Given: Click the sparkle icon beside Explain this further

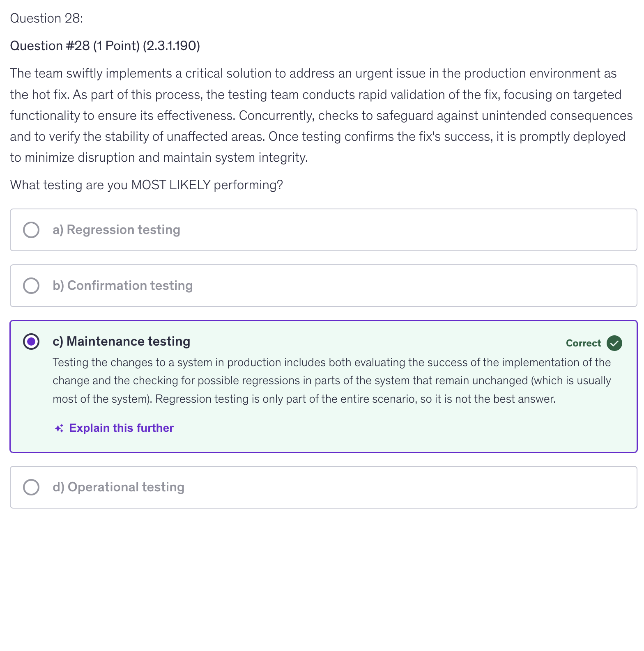Looking at the screenshot, I should 59,428.
